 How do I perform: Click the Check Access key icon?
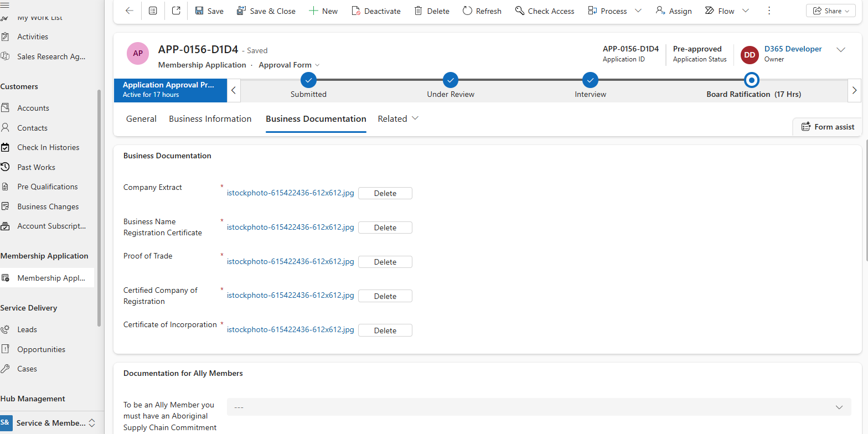click(x=519, y=11)
